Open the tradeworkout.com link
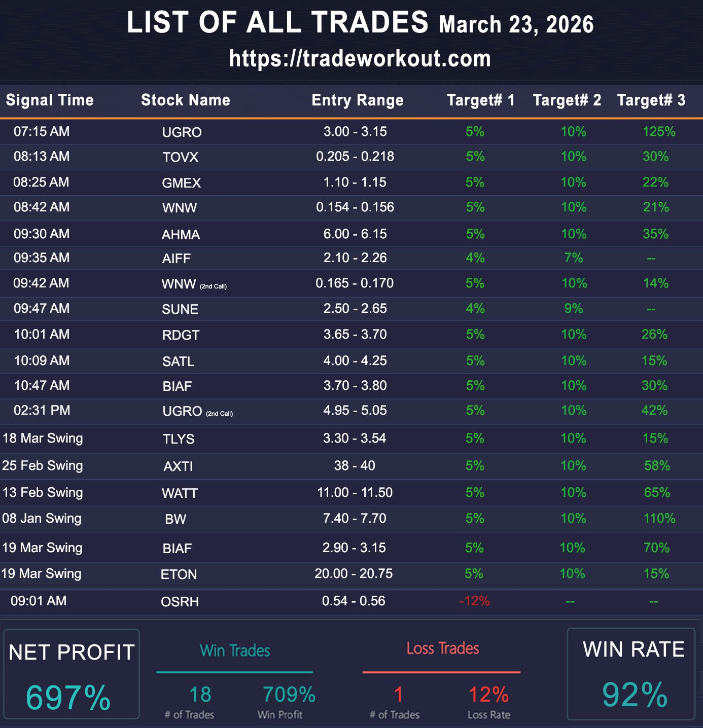This screenshot has height=728, width=703. [x=360, y=58]
